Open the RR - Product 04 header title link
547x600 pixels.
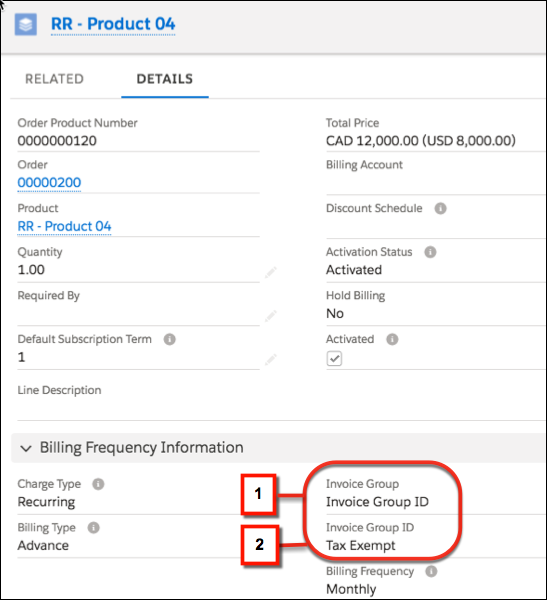point(113,24)
